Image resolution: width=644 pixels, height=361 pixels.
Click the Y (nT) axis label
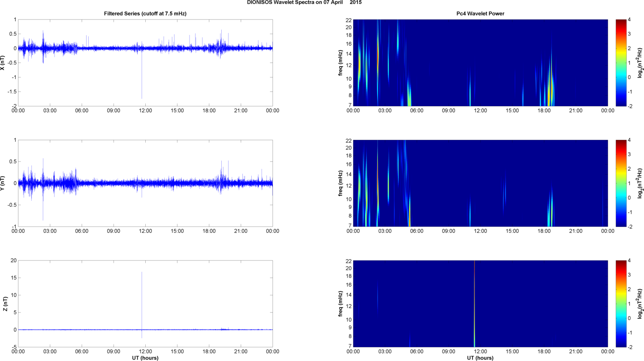[x=3, y=183]
